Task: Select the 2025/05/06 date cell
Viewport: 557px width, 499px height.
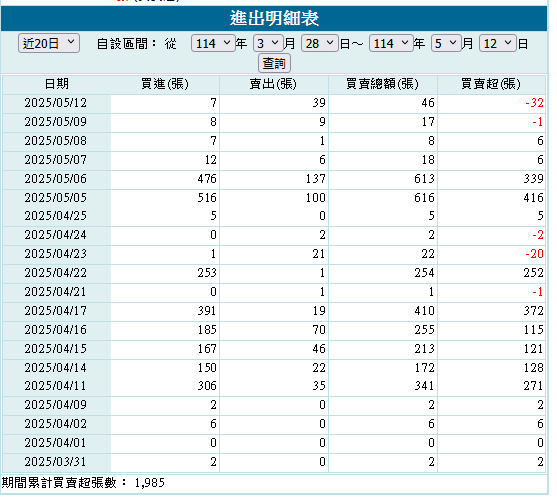Action: point(56,179)
